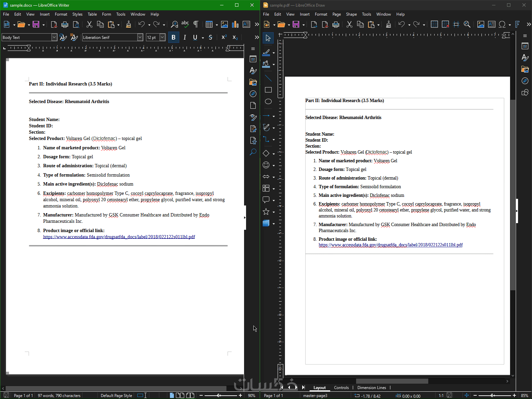Click the Print icon in Writer toolbar
Viewport: 532px width, 399px height.
click(x=65, y=24)
